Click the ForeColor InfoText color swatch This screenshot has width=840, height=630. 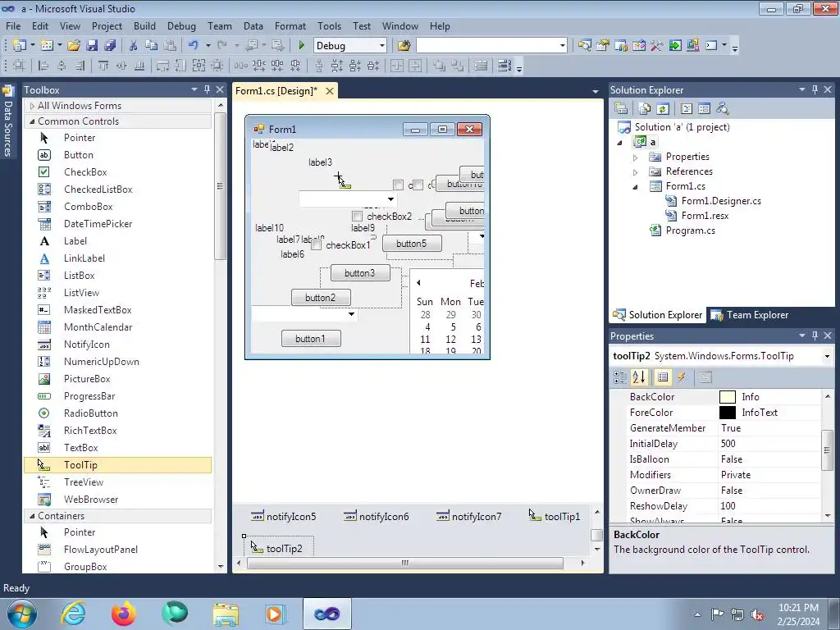(x=727, y=413)
